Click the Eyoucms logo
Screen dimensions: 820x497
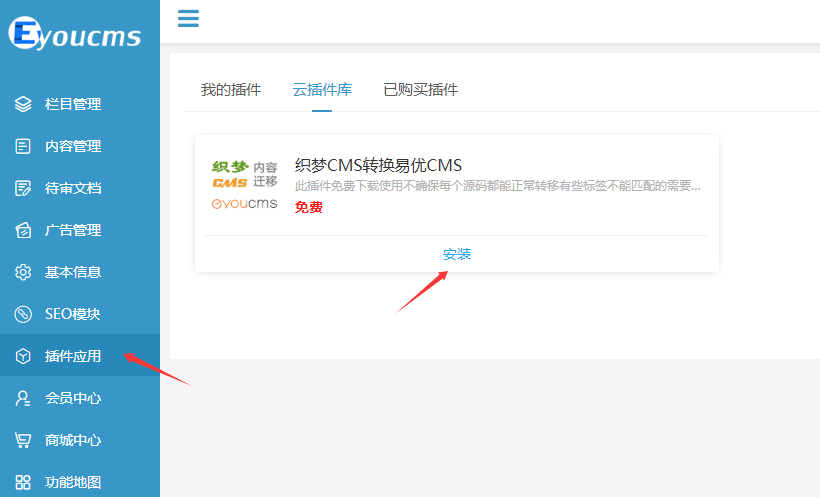(x=75, y=33)
